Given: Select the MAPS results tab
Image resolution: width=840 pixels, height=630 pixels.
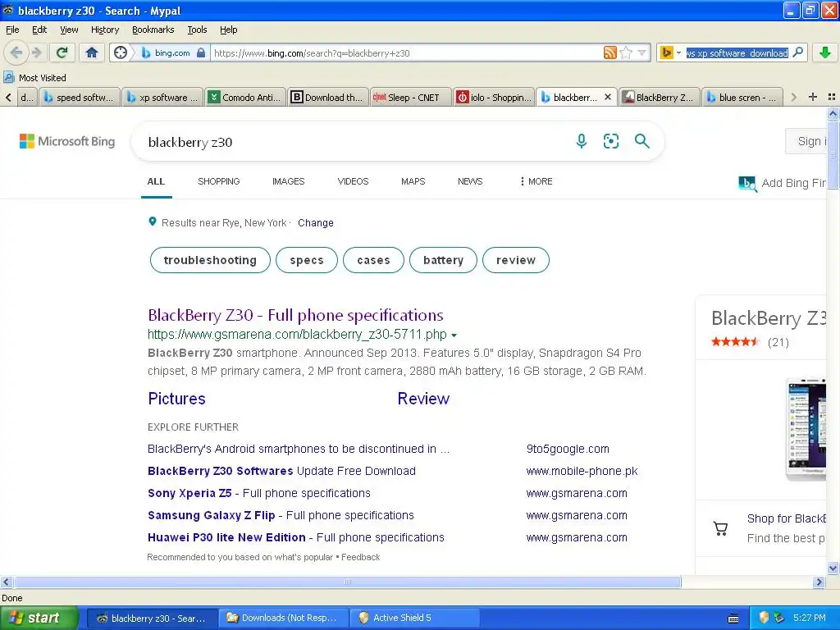Looking at the screenshot, I should click(413, 181).
